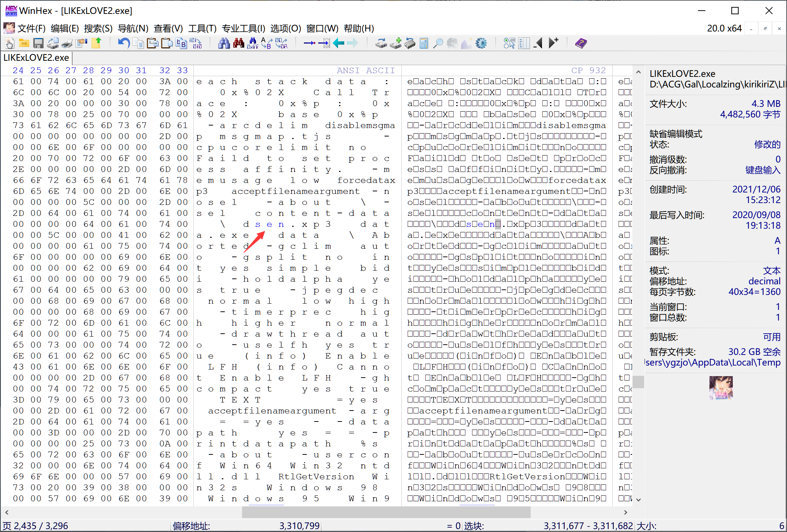787x532 pixels.
Task: Open the calculator tool icon
Action: (424, 44)
